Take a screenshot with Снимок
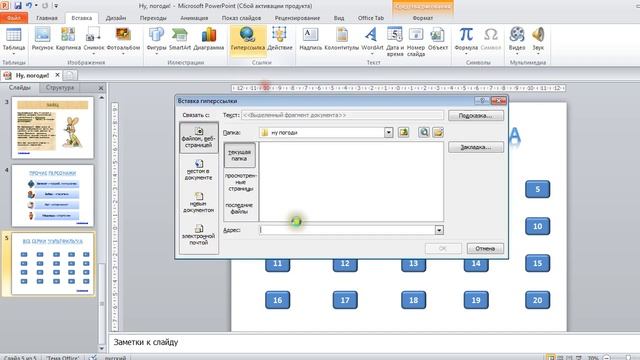 tap(93, 40)
